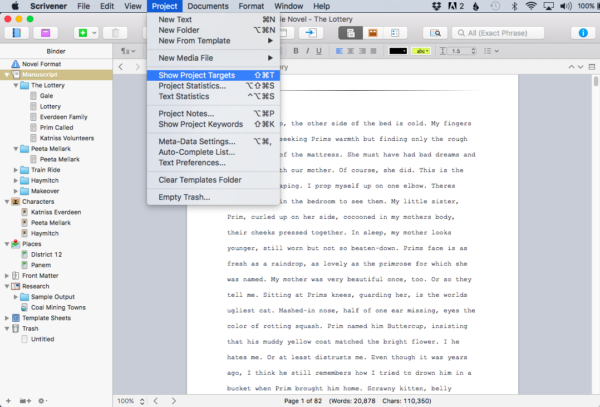Open the Katniss Everdeen character sheet
The image size is (600, 407).
pos(56,212)
